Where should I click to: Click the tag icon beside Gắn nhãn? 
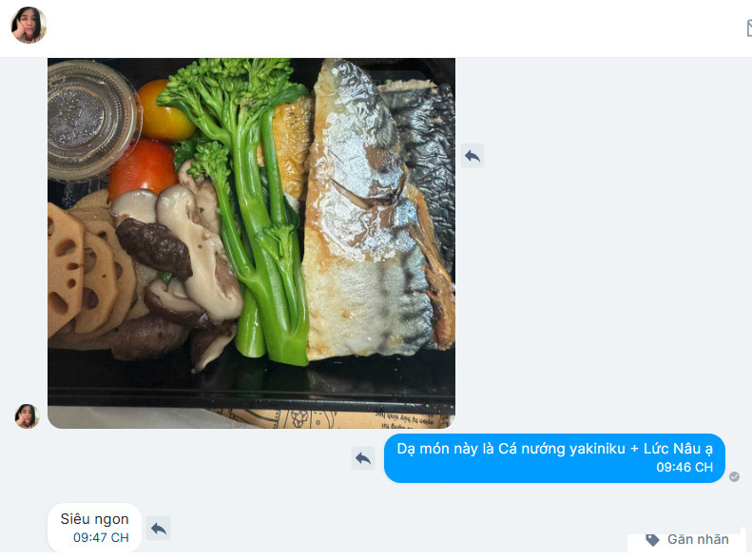coord(652,540)
